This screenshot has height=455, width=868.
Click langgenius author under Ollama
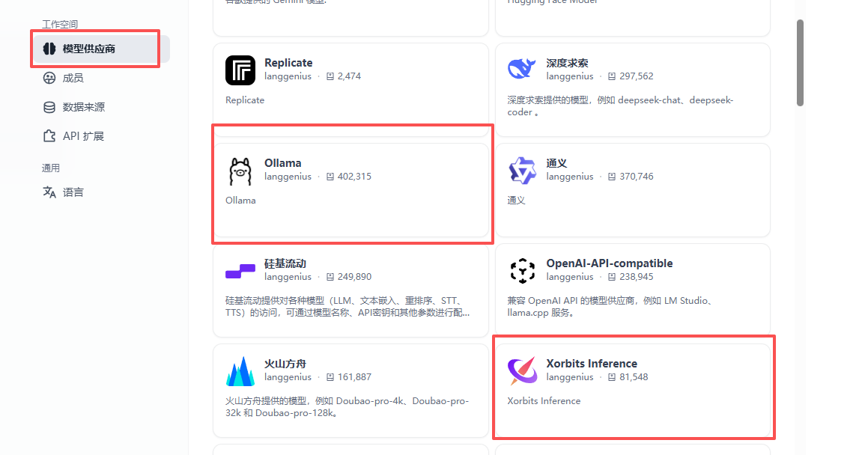tap(288, 177)
